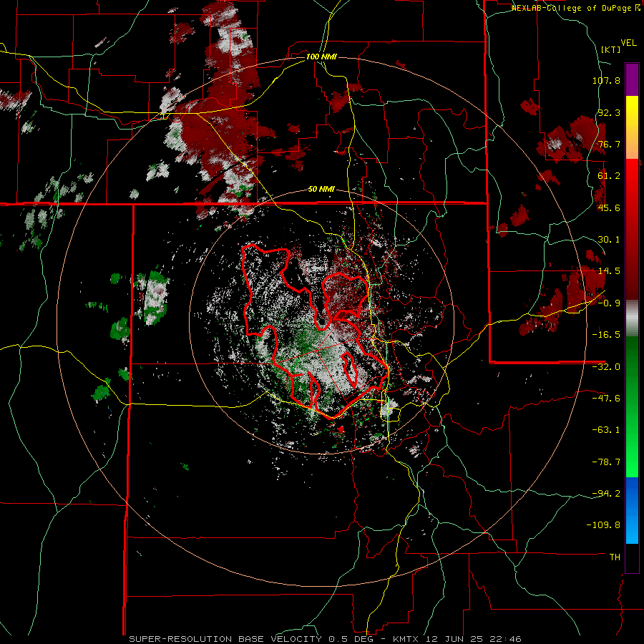Select the 14.5 velocity scale value

pyautogui.click(x=609, y=271)
